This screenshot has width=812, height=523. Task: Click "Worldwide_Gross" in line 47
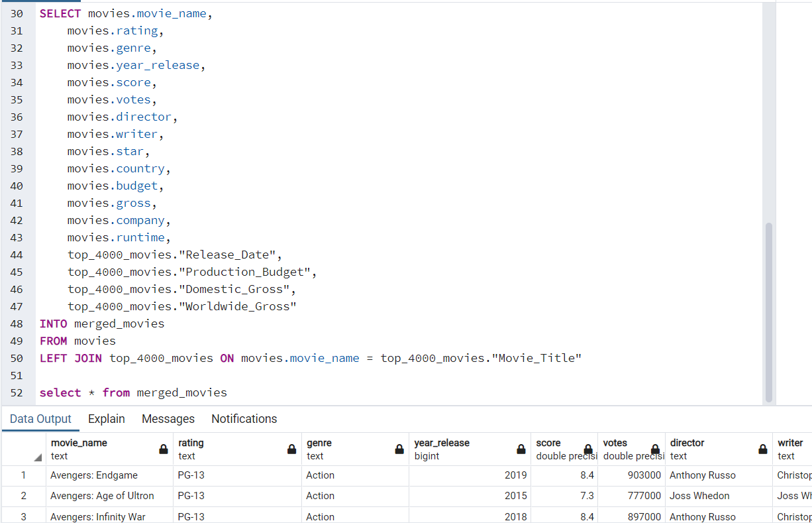(238, 306)
